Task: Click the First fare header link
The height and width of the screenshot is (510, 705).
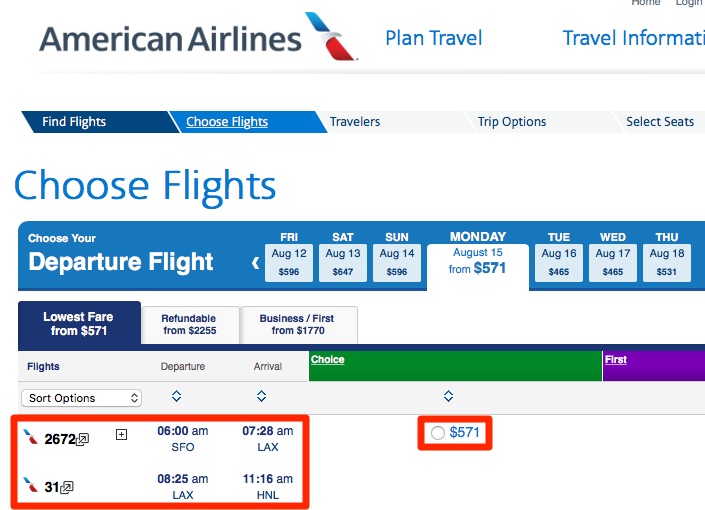Action: click(x=616, y=360)
